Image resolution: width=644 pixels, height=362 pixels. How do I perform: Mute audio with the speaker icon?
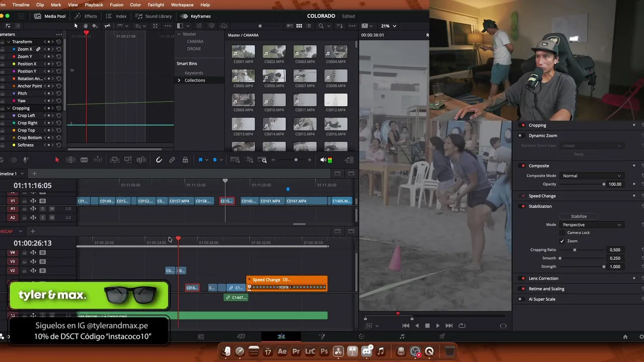pyautogui.click(x=323, y=160)
